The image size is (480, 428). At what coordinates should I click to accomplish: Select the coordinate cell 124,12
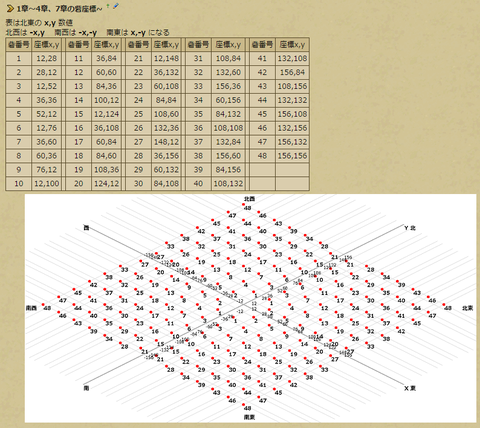point(106,184)
